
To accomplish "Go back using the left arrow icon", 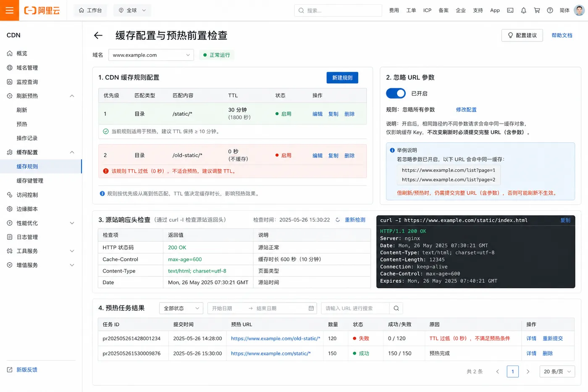I will tap(98, 36).
